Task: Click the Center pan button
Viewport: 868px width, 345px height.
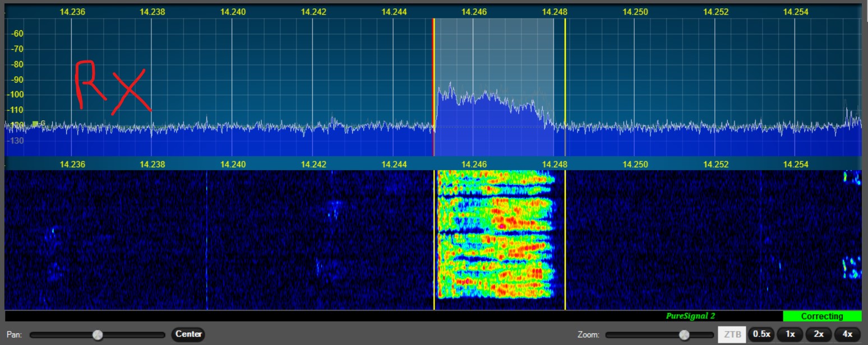Action: tap(188, 334)
